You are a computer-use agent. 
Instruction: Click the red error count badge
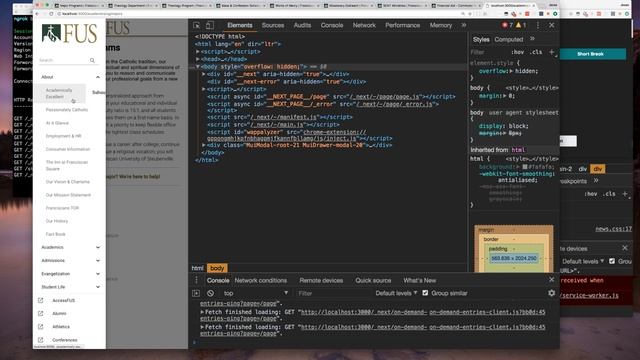point(507,25)
